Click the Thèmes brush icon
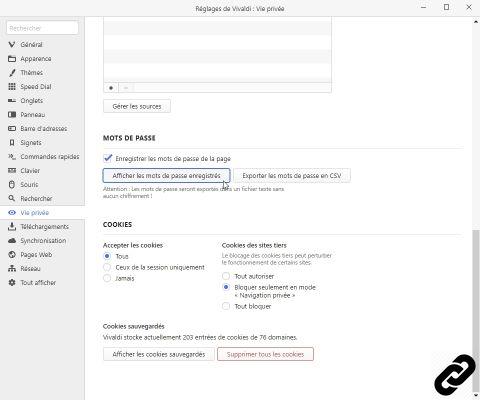480x400 pixels. (x=12, y=73)
